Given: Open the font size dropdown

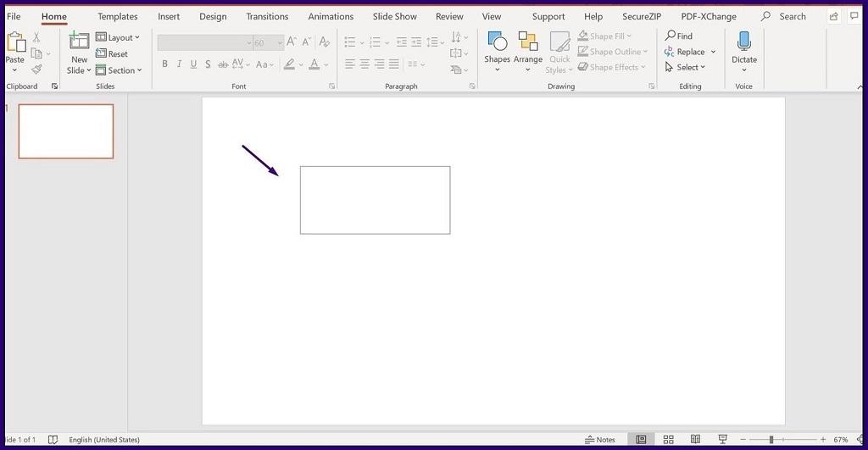Looking at the screenshot, I should click(x=280, y=42).
